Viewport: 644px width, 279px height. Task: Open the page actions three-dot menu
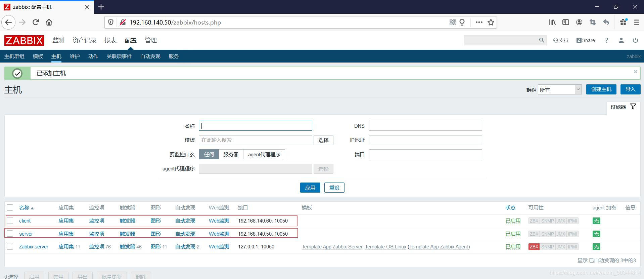coord(479,23)
